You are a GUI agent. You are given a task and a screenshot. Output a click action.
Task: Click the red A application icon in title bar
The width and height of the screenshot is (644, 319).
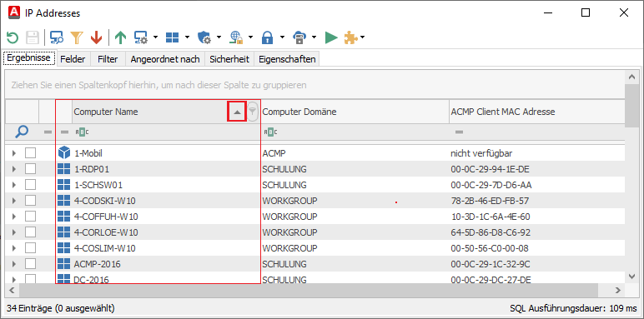point(14,12)
